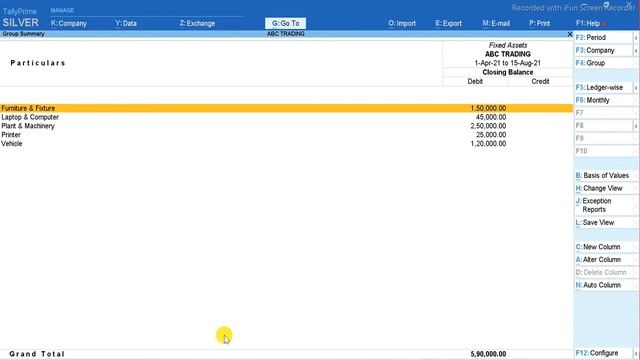Open the F1: Help menu
This screenshot has height=360, width=640.
(588, 23)
